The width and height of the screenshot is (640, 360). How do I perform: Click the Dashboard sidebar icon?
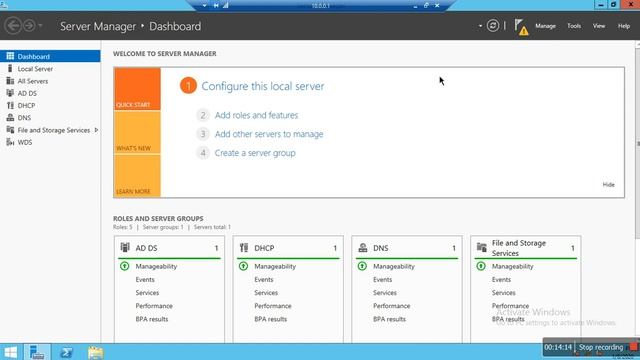click(10, 56)
